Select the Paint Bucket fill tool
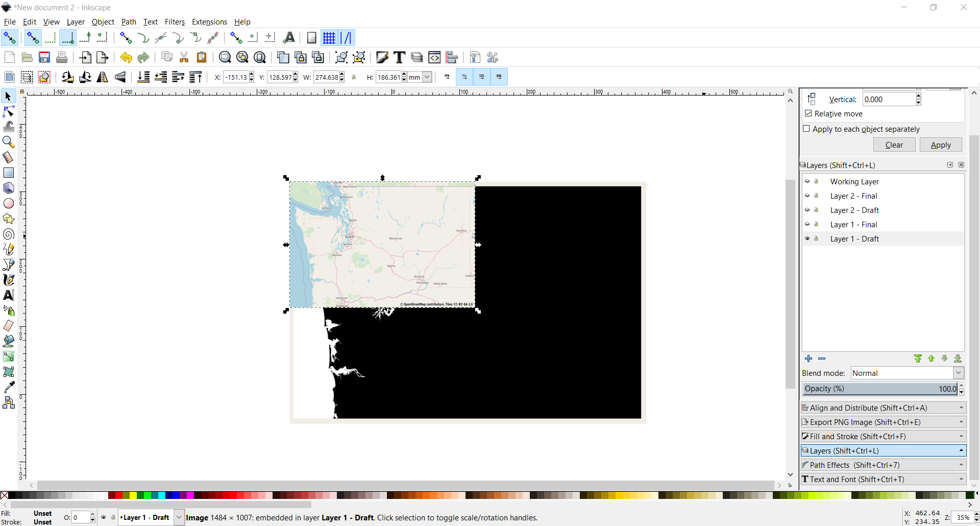The image size is (980, 526). [8, 341]
